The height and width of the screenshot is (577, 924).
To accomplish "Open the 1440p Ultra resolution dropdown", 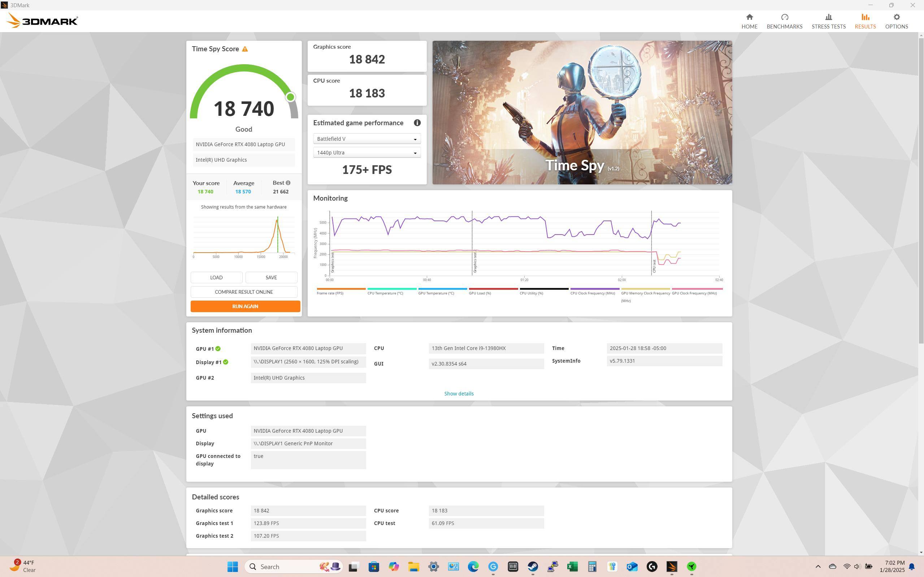I will [366, 153].
